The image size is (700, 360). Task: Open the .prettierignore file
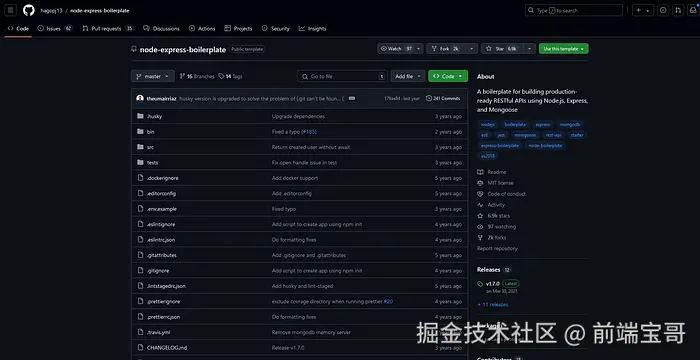click(x=163, y=301)
